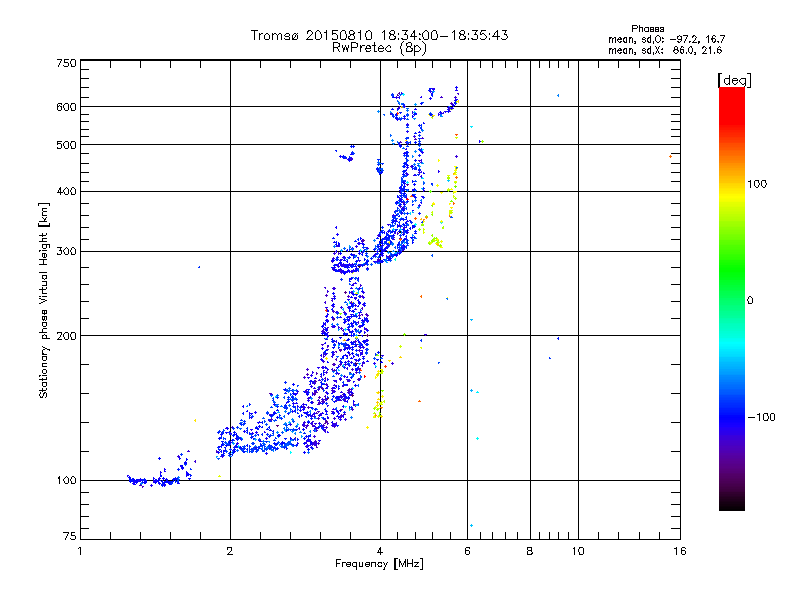The image size is (800, 600).
Task: Click the 750 tick on height axis
Action: 66,63
